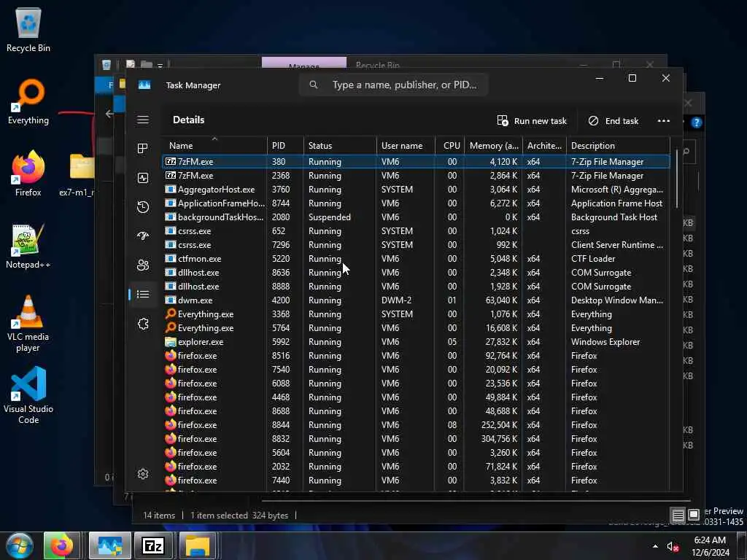Select Everything.exe row with PID 5764

[x=416, y=328]
